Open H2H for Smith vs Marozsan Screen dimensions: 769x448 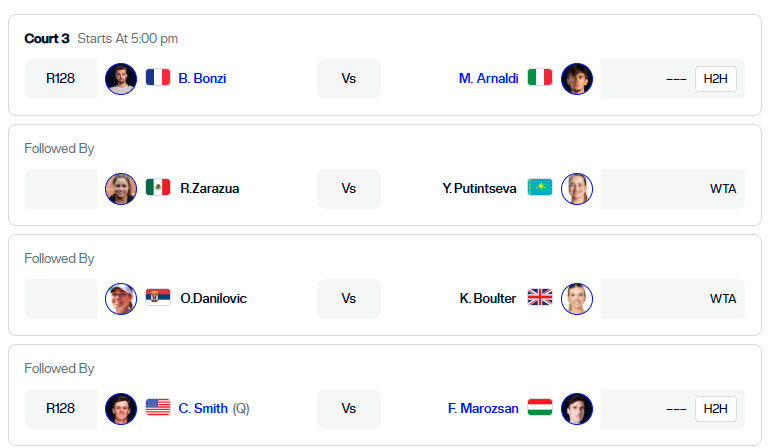tap(716, 409)
